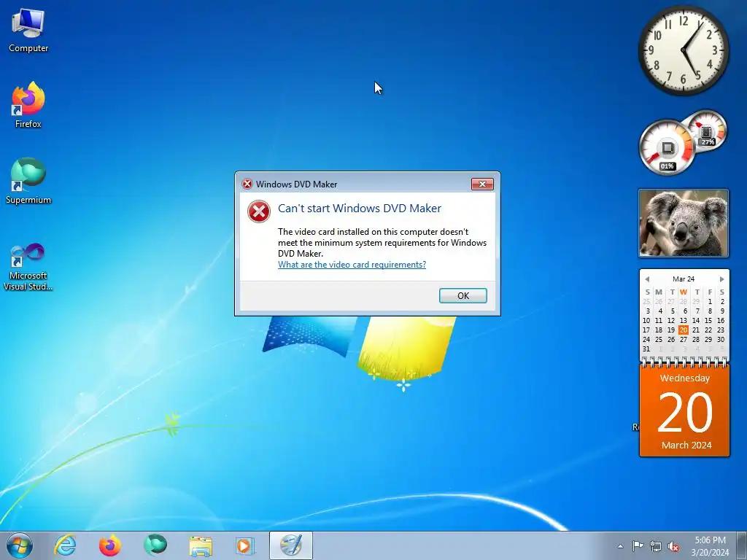
Task: Go to previous month in calendar gadget
Action: (x=647, y=279)
